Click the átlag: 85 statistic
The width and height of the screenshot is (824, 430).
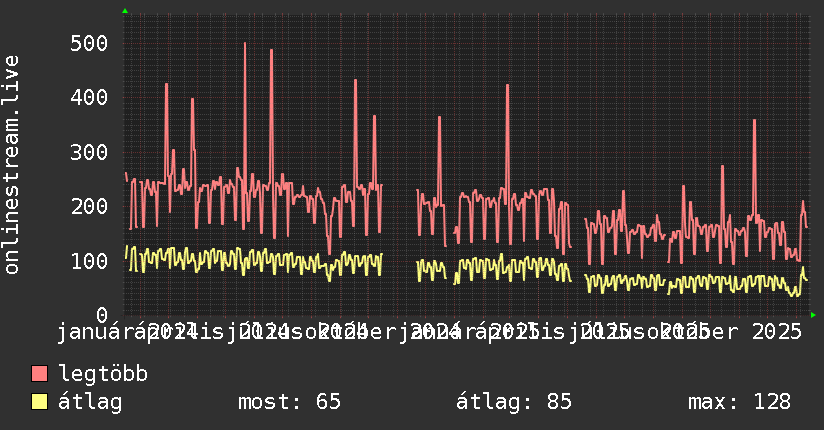[513, 402]
